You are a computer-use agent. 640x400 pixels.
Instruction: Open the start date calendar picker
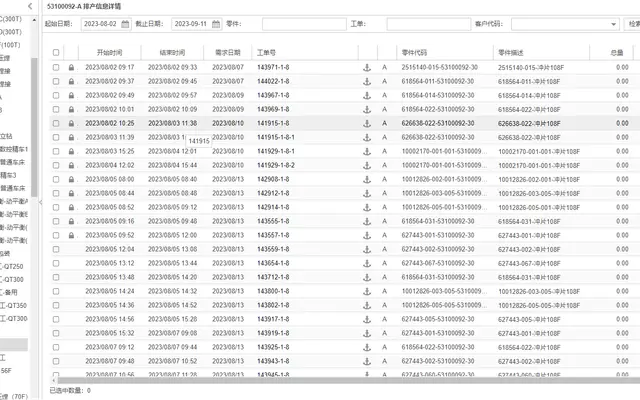(x=125, y=24)
